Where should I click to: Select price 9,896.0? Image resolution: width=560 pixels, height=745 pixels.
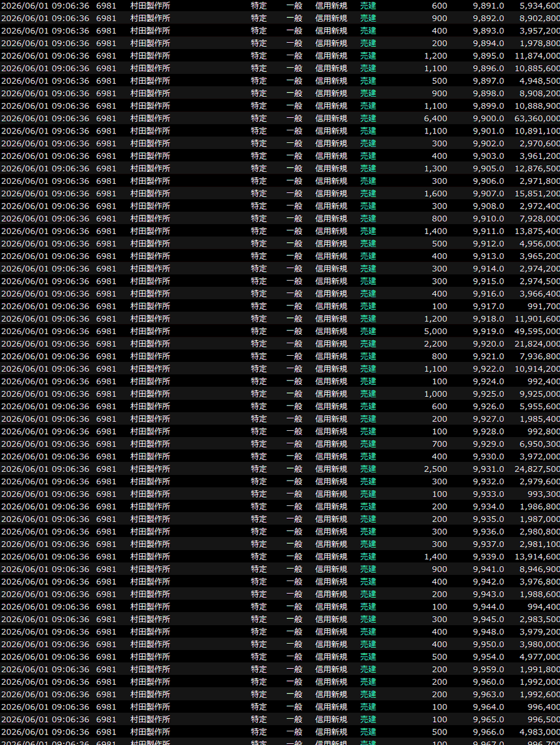click(x=488, y=68)
